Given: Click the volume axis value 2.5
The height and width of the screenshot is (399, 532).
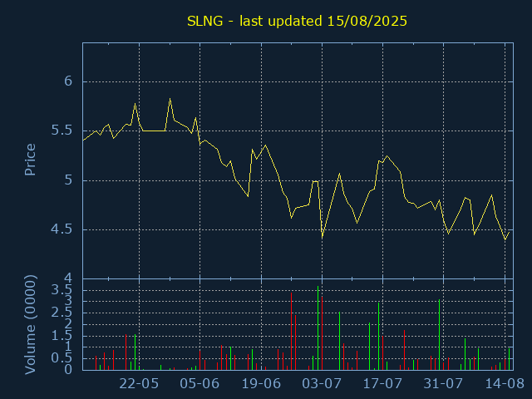Looking at the screenshot, I should (x=62, y=313).
